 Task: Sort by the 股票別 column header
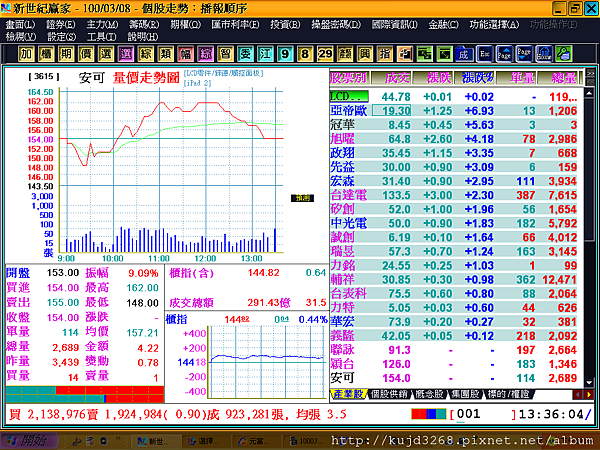click(x=349, y=78)
